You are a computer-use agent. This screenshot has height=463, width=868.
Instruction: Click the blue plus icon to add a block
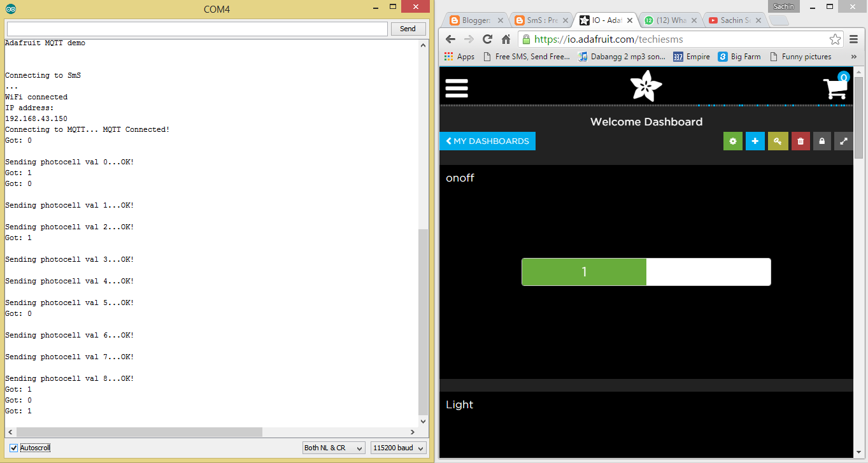(755, 141)
